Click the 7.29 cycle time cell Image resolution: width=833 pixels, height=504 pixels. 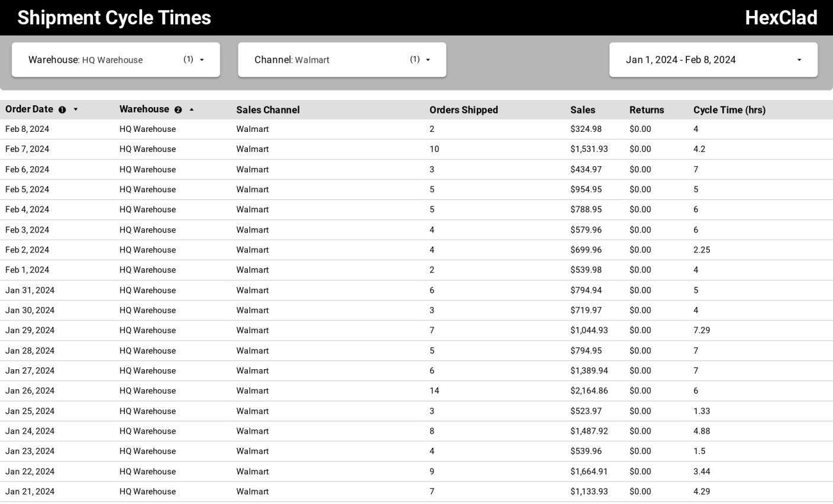(702, 331)
